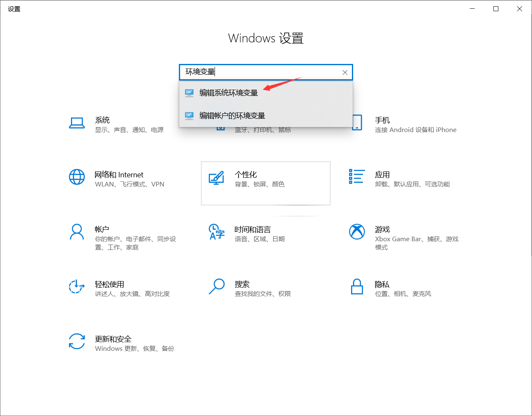Select 编辑帐户的环境变量 suggestion
Image resolution: width=532 pixels, height=416 pixels.
pyautogui.click(x=266, y=115)
